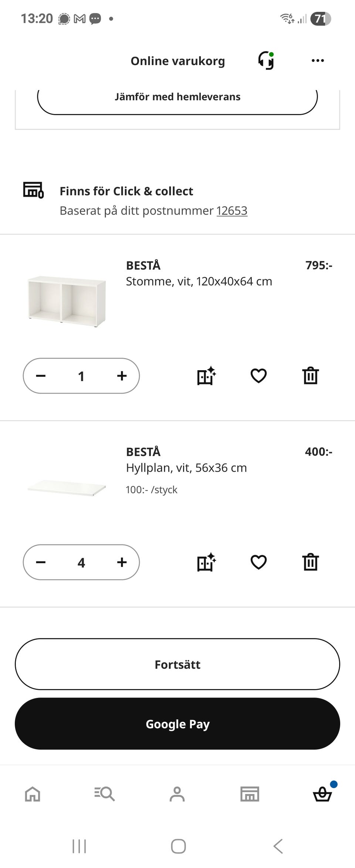Viewport: 355px width, 868px height.
Task: Tap the design planner icon for Stomme
Action: tap(206, 376)
